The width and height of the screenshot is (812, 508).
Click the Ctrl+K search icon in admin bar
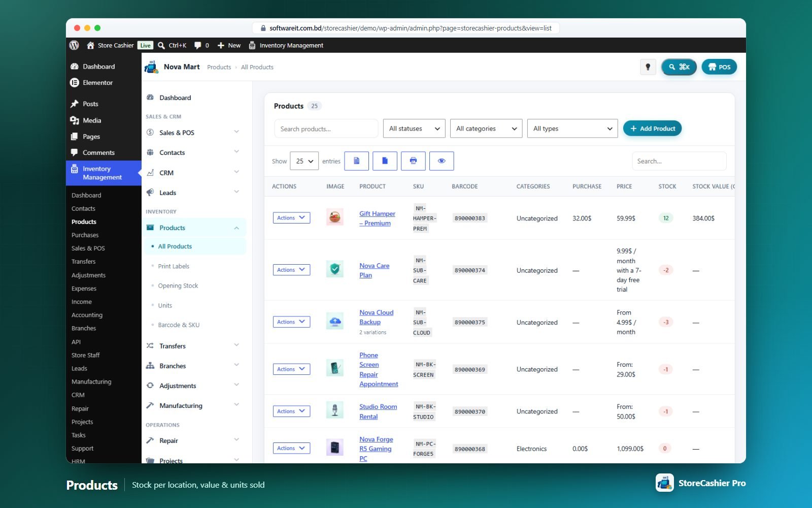161,45
